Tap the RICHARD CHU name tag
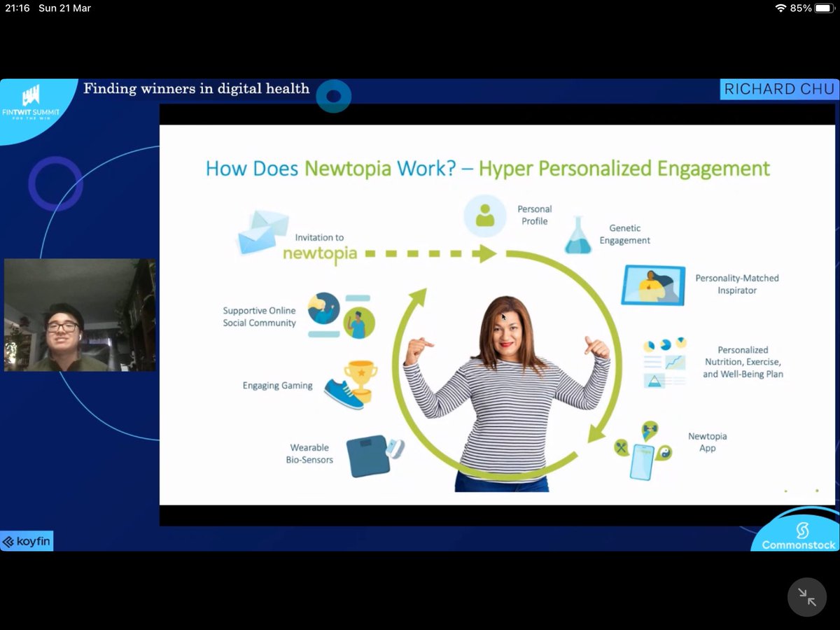Image resolution: width=840 pixels, height=630 pixels. coord(779,89)
